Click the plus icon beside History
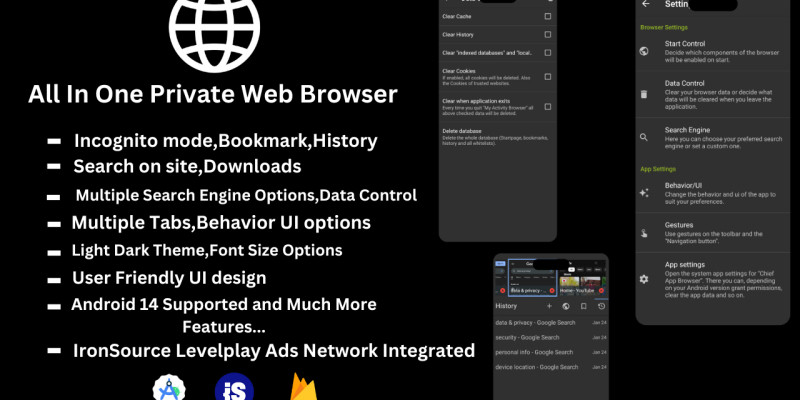The width and height of the screenshot is (800, 400). point(549,305)
